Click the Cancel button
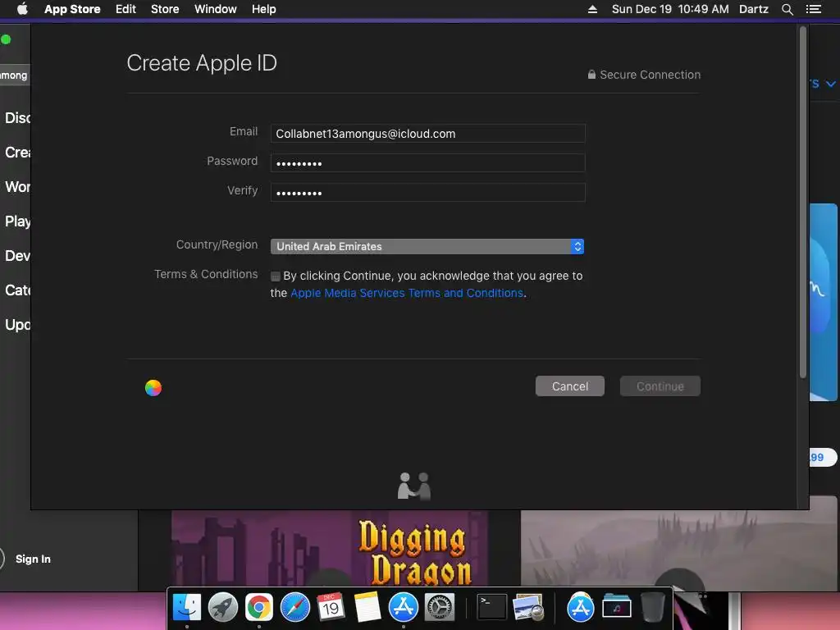The image size is (840, 630). (x=570, y=386)
